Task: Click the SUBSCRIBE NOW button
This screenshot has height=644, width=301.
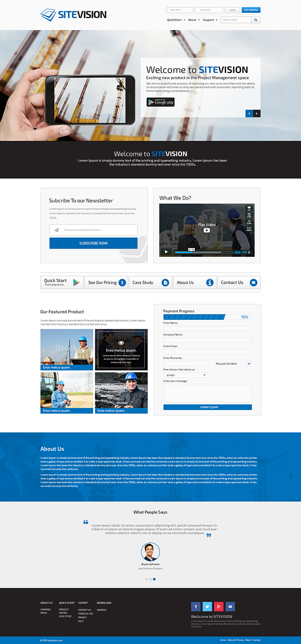Action: [x=93, y=243]
